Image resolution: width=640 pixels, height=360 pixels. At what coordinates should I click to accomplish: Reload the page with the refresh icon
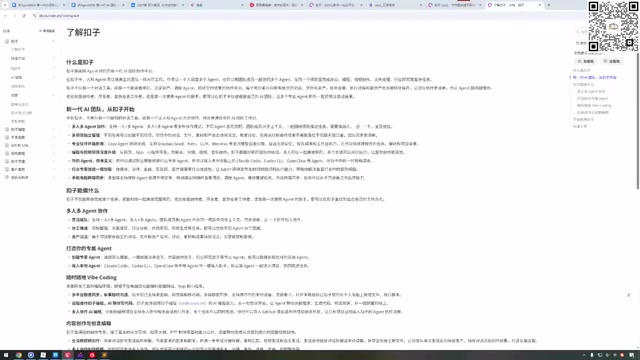(24, 16)
